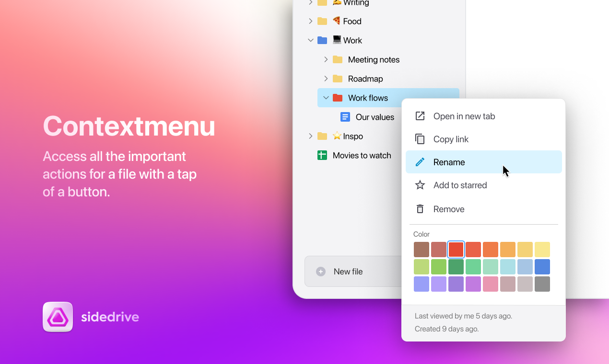Screen dimensions: 609x364
Task: Choose Rename in the context menu
Action: 484,162
